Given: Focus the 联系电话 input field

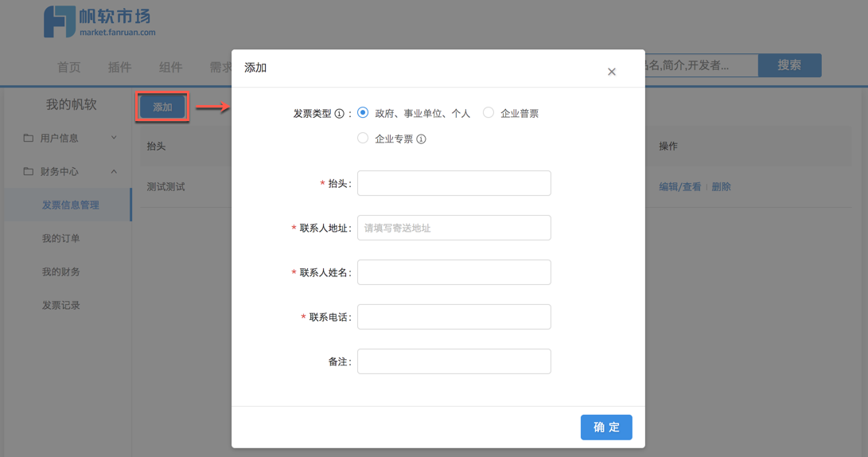Looking at the screenshot, I should (454, 317).
